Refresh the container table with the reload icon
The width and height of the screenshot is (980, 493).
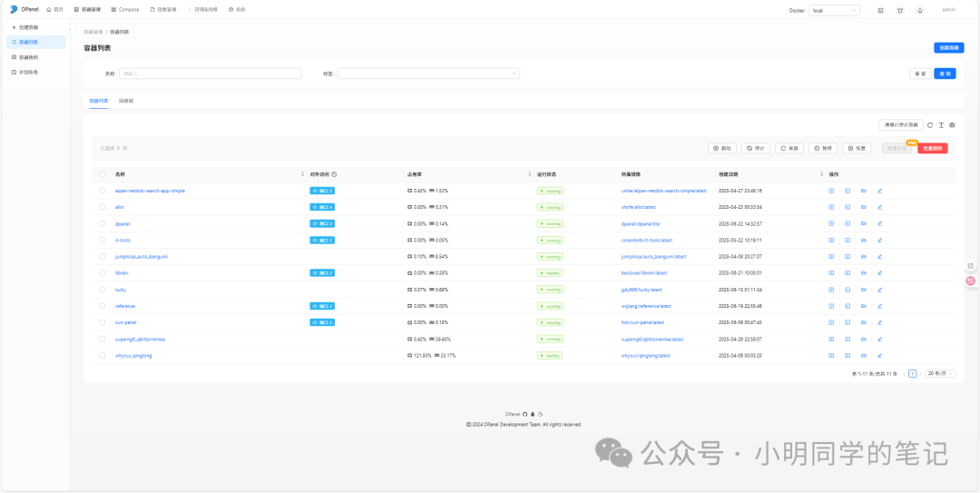930,125
